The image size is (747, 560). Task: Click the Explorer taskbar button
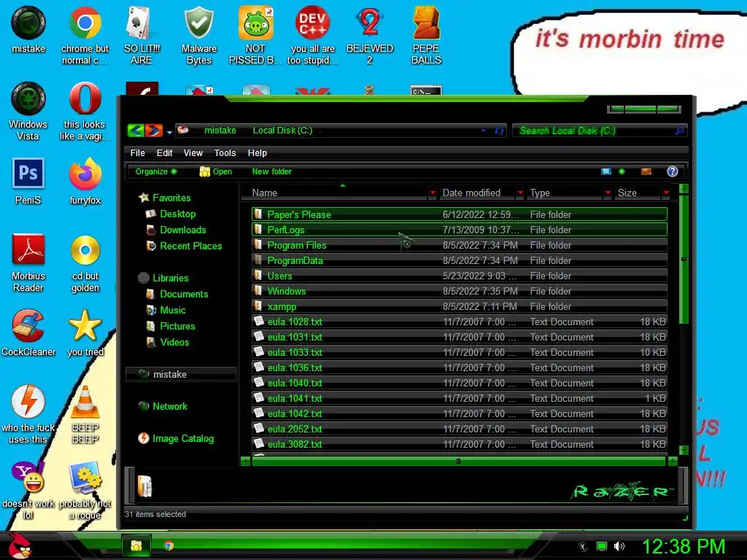pos(136,545)
